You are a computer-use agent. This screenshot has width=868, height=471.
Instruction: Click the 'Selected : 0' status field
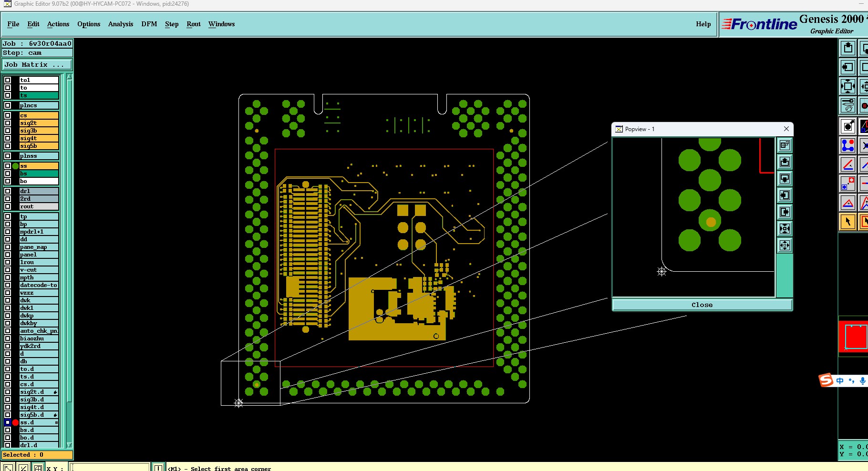(x=37, y=455)
